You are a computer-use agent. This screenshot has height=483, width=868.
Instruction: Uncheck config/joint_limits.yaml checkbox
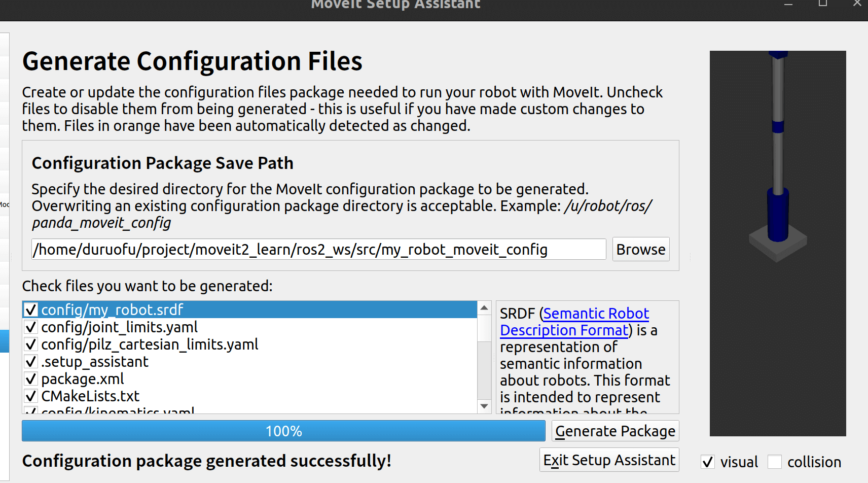(31, 327)
